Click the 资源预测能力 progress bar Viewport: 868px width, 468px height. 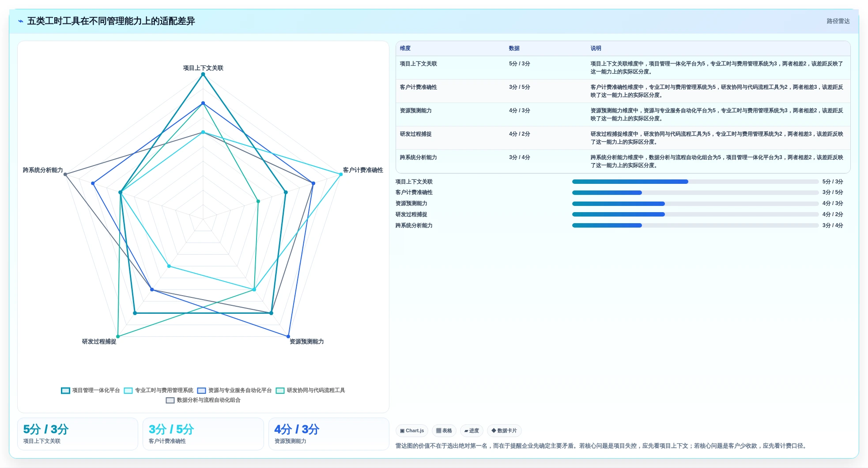coord(695,204)
